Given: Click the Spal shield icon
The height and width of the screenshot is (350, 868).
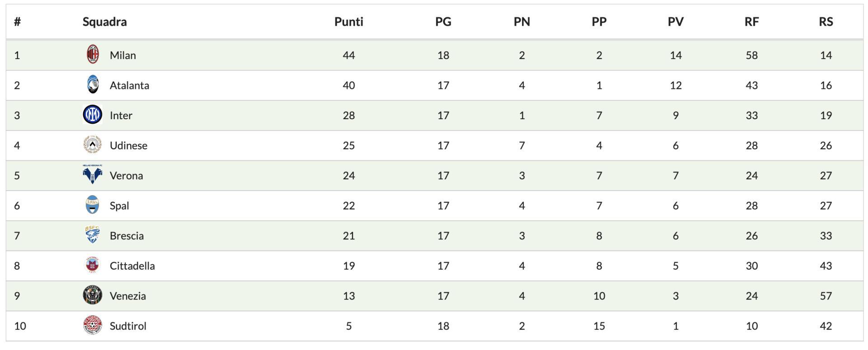Looking at the screenshot, I should (93, 205).
